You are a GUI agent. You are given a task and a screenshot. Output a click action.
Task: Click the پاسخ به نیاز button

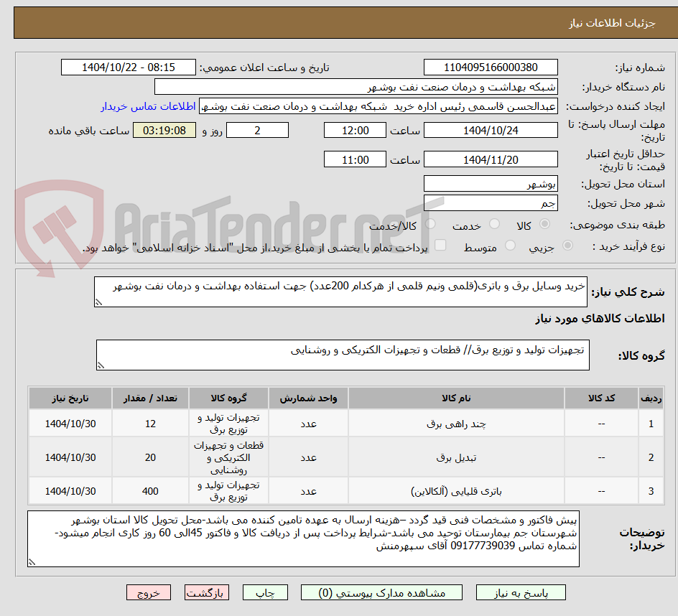coord(521,592)
